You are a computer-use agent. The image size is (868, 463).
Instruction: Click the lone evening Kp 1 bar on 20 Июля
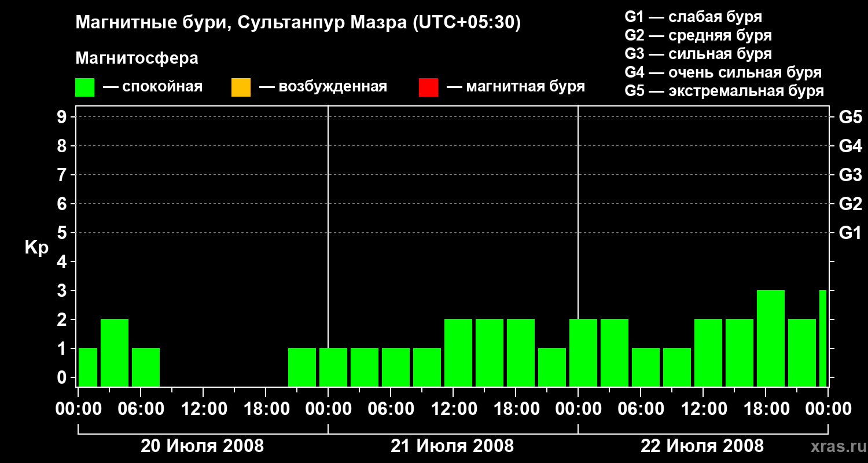pos(302,367)
